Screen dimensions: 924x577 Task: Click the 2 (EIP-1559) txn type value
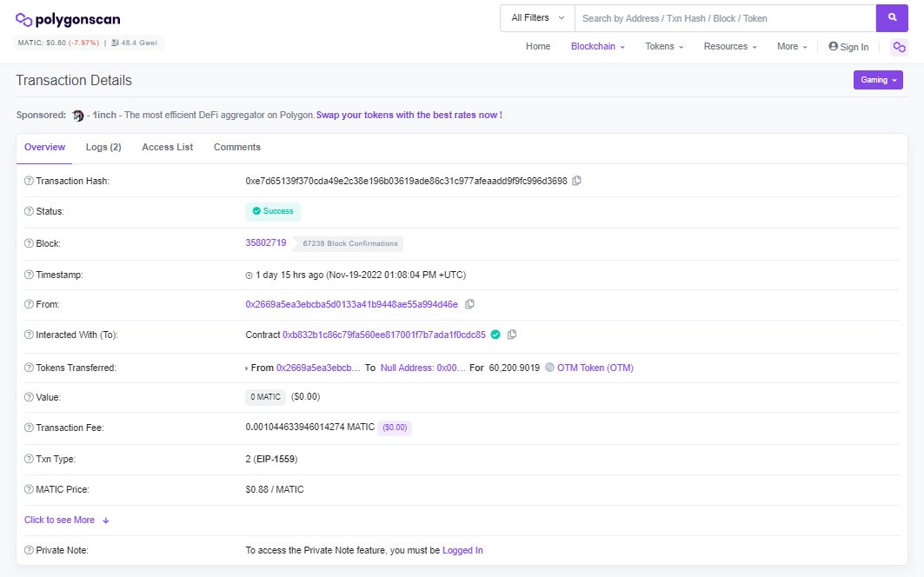[x=272, y=459]
